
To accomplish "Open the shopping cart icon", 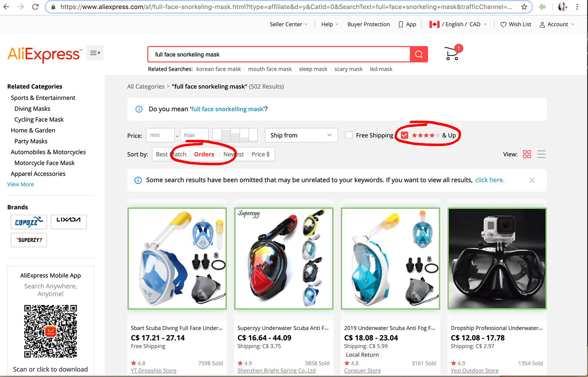I will [452, 54].
